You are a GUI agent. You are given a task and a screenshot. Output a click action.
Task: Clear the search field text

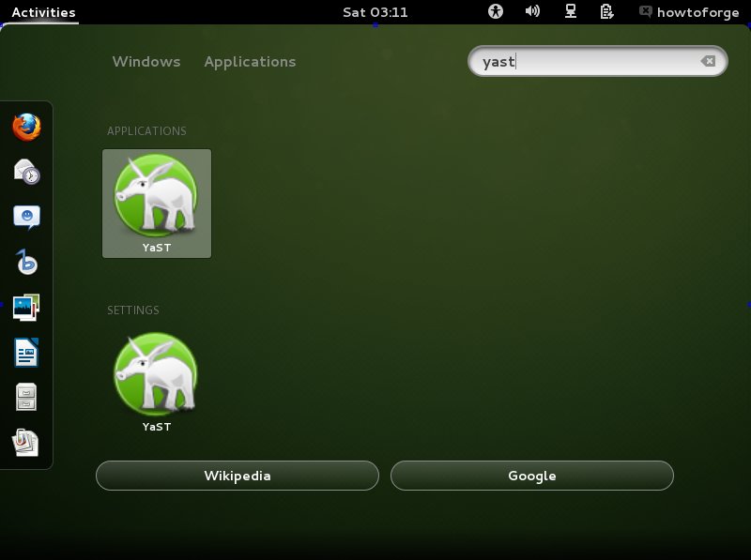point(708,61)
